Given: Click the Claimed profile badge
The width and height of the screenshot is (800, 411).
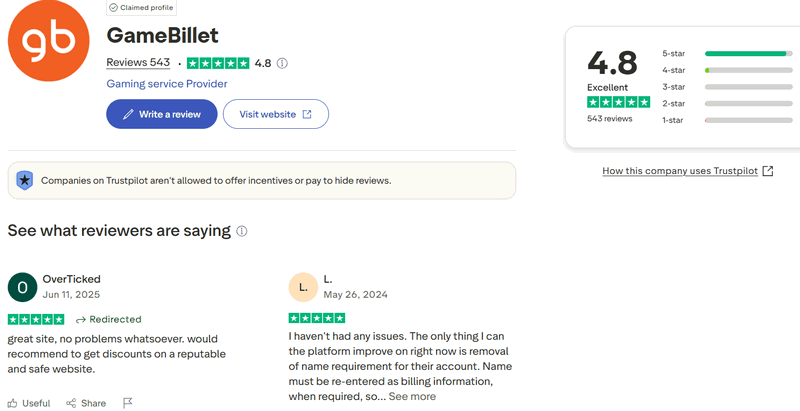Looking at the screenshot, I should click(141, 6).
